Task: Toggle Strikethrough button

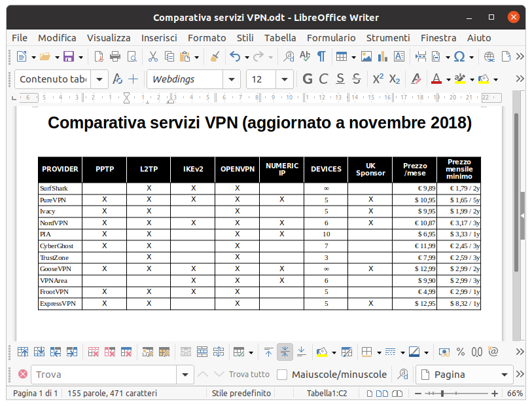Action: coord(356,79)
